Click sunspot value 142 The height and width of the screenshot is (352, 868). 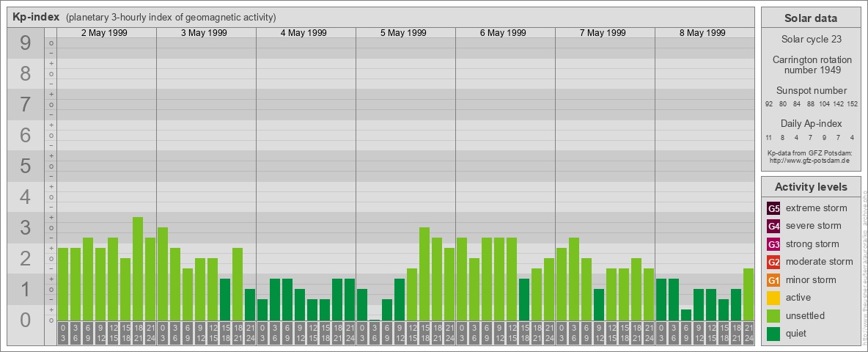point(838,104)
